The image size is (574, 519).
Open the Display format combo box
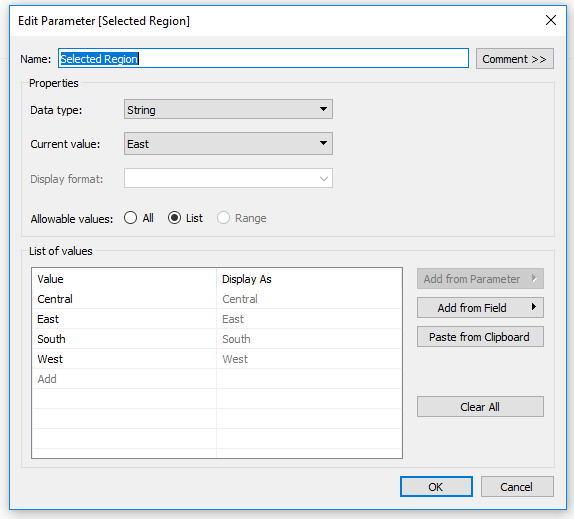click(x=228, y=178)
